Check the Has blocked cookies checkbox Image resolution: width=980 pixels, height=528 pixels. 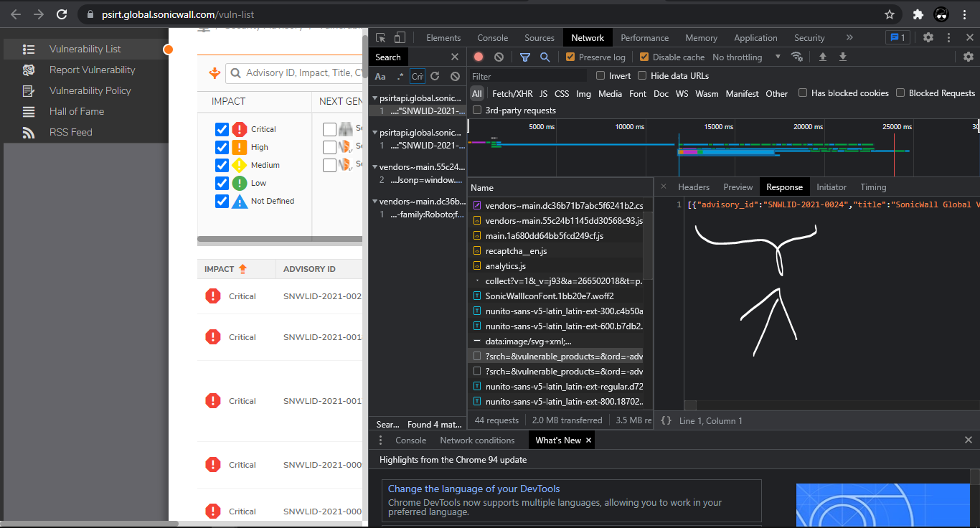tap(803, 93)
